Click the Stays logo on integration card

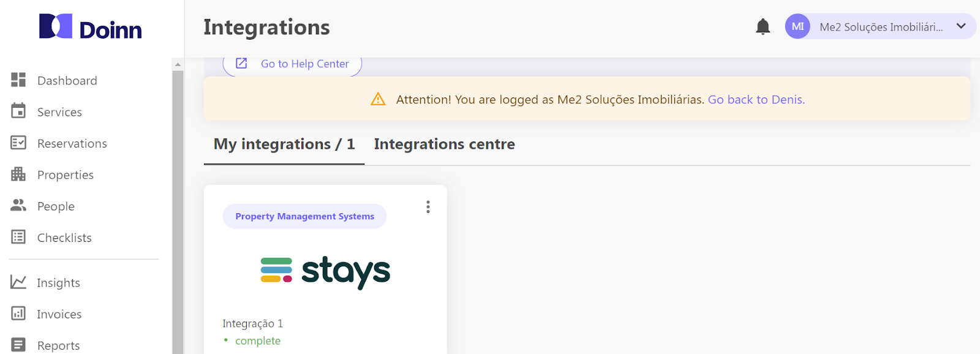click(x=325, y=272)
